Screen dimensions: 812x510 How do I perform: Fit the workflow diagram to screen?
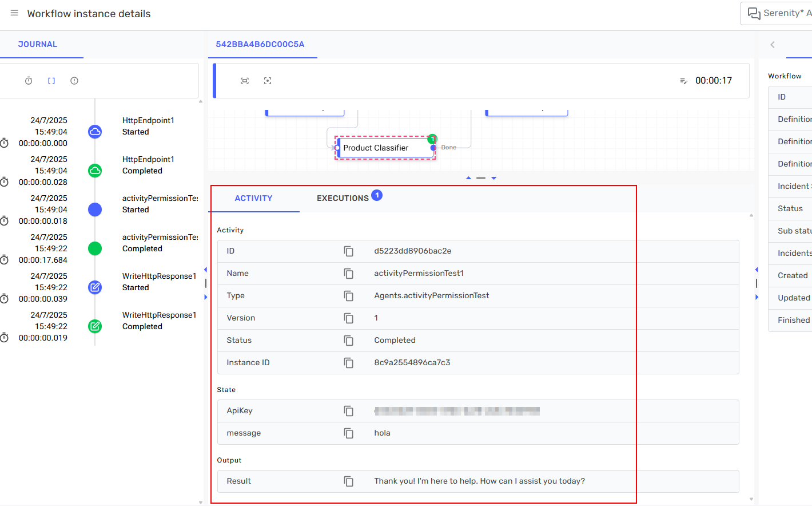click(x=245, y=81)
